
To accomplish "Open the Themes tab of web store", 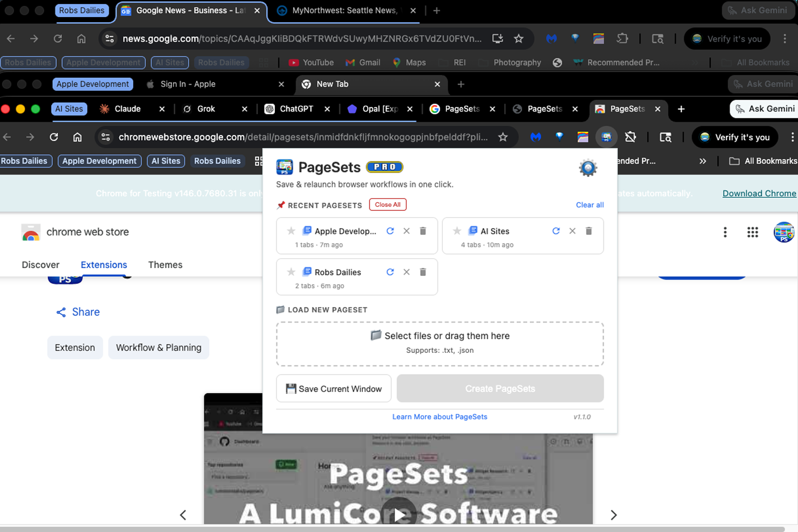I will (165, 264).
